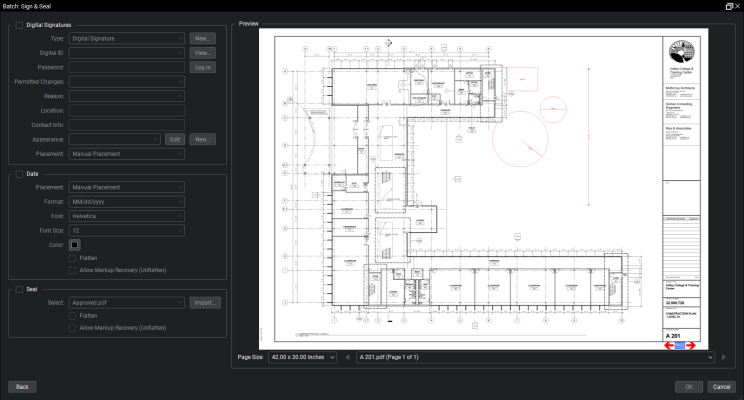
Task: Click the floor plan preview thumbnail
Action: pos(484,189)
